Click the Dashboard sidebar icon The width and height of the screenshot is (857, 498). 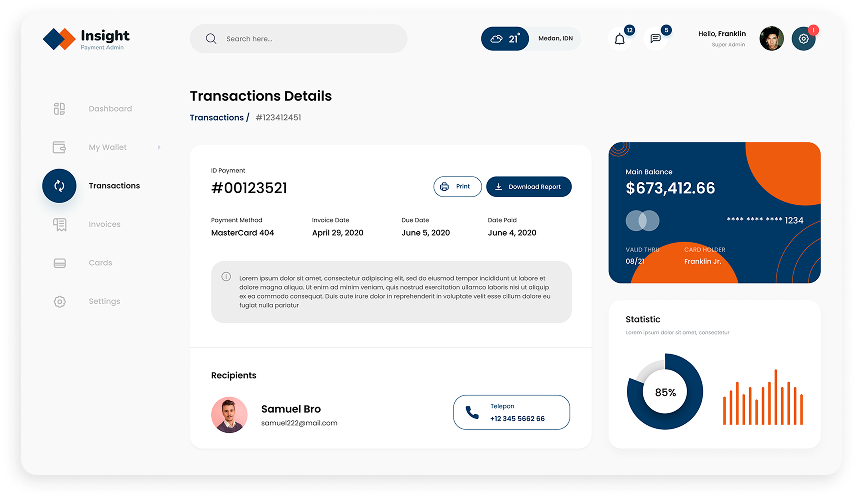pos(60,109)
